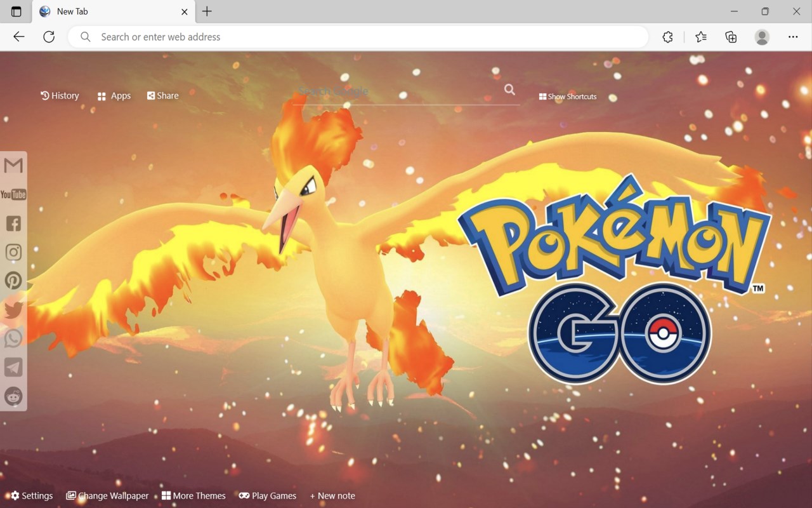
Task: Open the Apps menu
Action: (x=114, y=96)
